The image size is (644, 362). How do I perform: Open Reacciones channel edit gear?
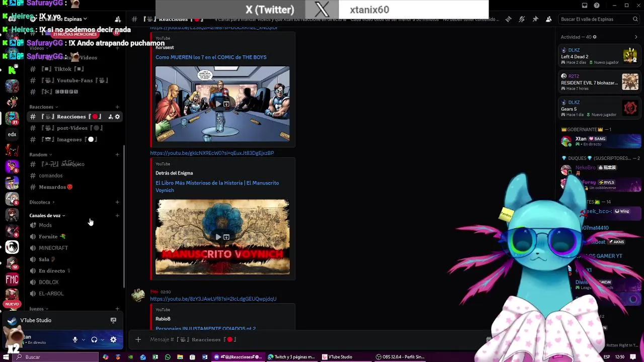click(x=117, y=117)
